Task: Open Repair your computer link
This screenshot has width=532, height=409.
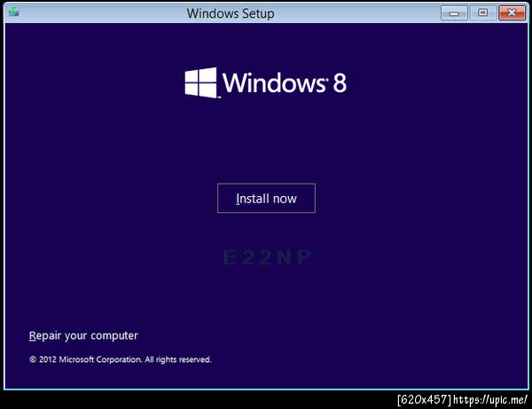Action: [x=83, y=335]
